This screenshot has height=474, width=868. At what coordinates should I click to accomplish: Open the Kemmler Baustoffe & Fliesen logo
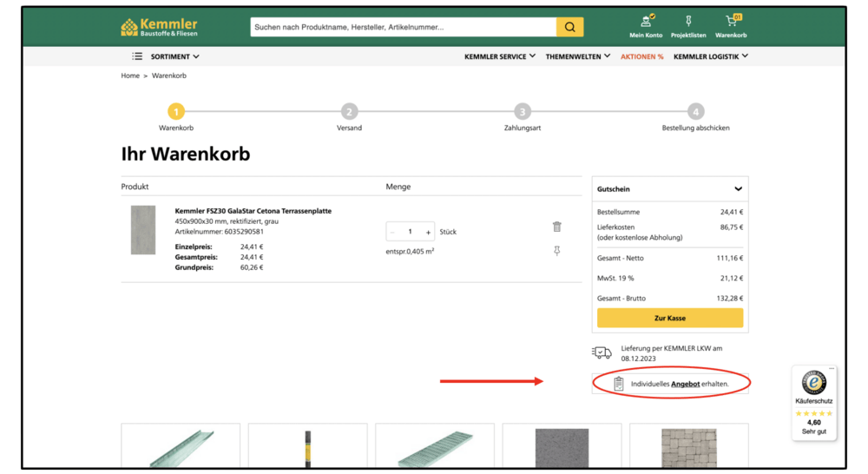(x=159, y=27)
